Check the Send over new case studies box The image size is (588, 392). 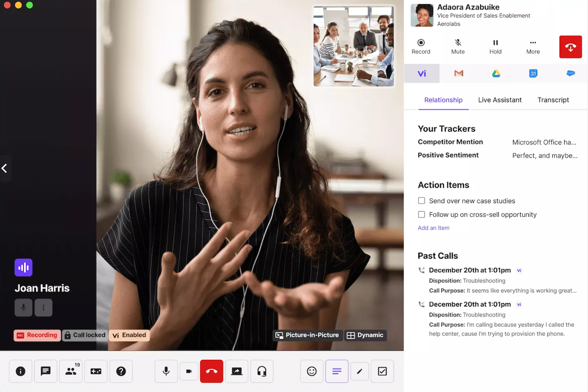click(421, 201)
